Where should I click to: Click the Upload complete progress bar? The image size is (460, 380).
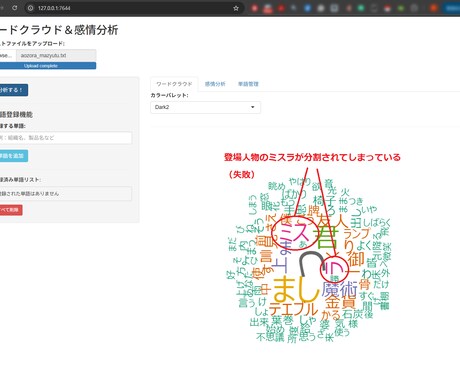[47, 66]
